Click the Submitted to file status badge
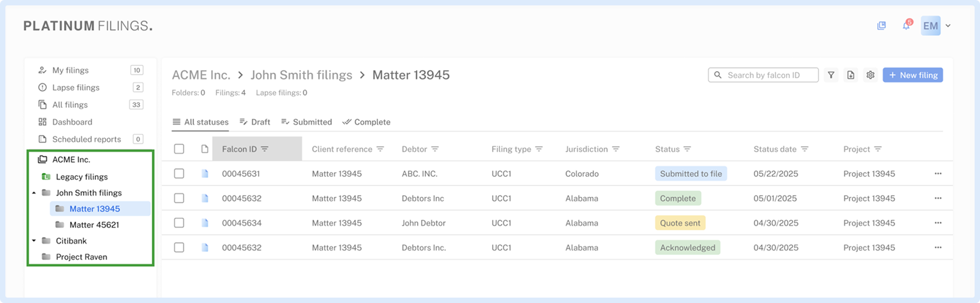 point(691,174)
